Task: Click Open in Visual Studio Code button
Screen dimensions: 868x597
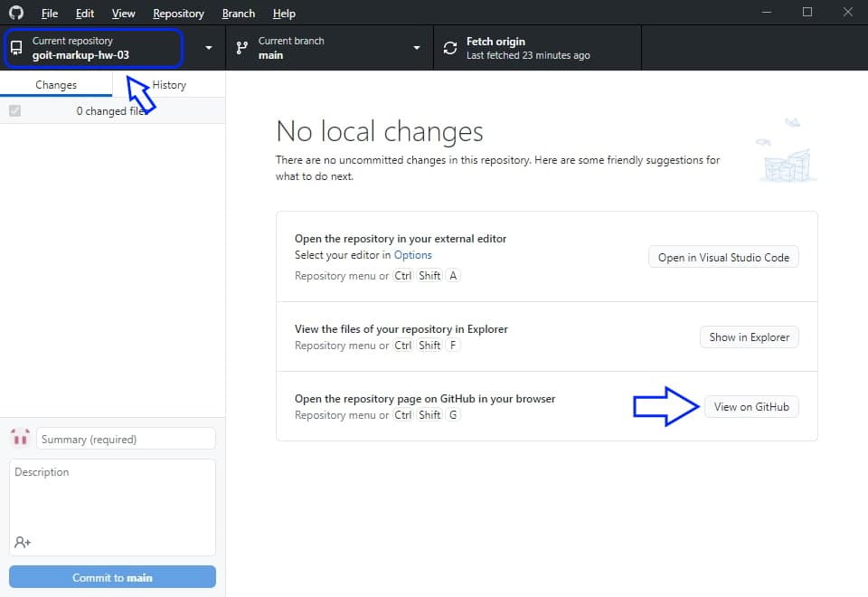Action: tap(723, 257)
